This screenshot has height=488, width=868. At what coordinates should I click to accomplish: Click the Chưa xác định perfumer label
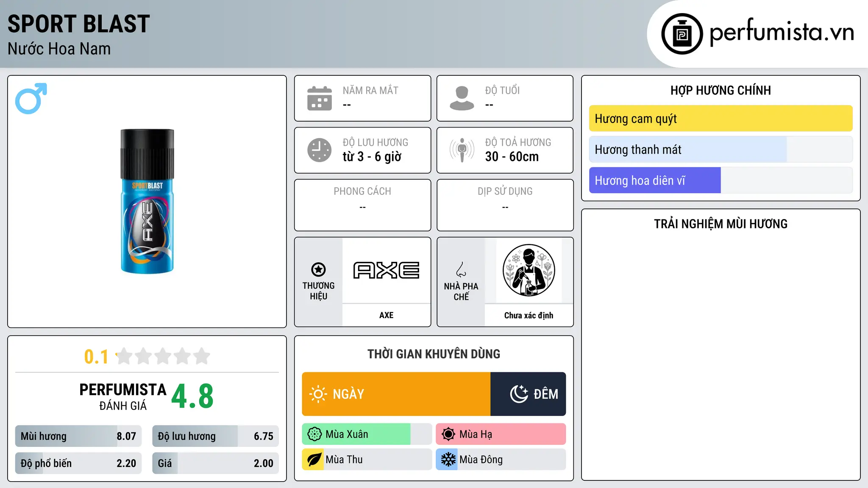point(529,315)
